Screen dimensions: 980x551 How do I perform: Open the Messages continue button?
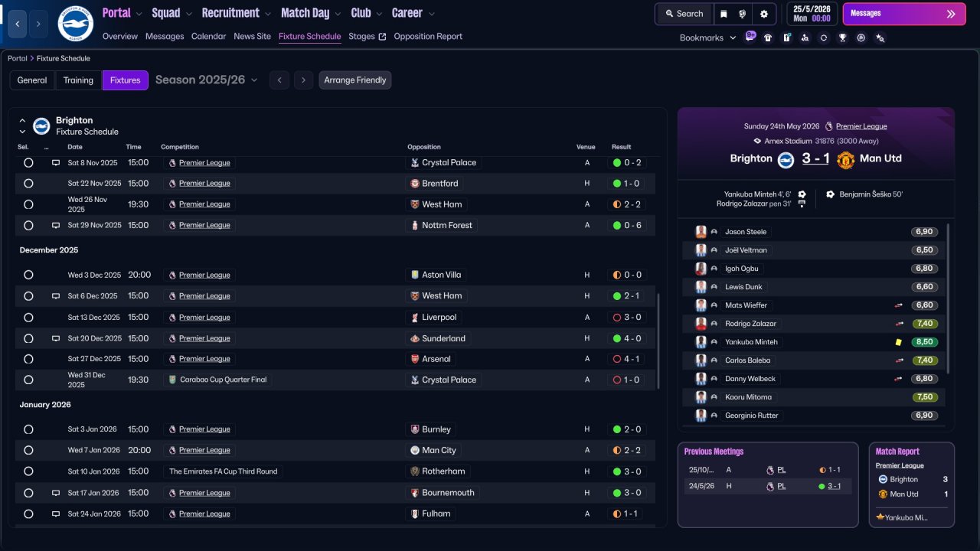pos(904,14)
